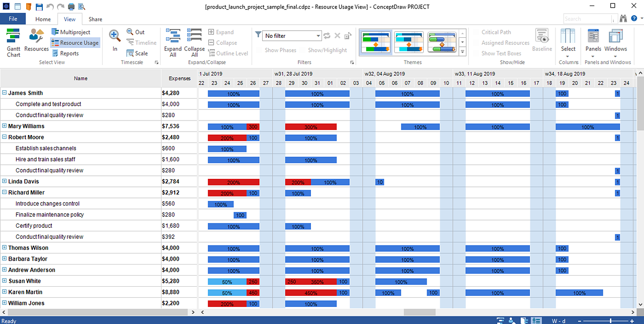
Task: Zoom Out on the timescale
Action: coord(135,32)
